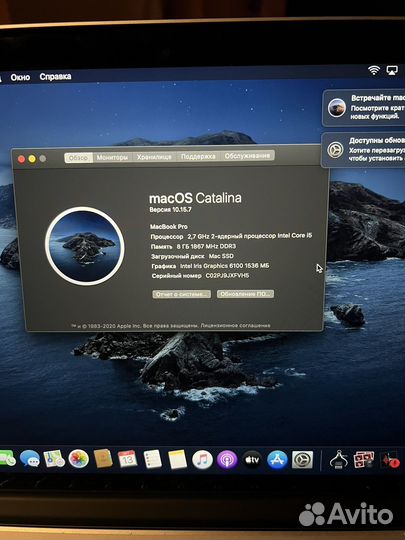
Task: Open the Окно menu
Action: pyautogui.click(x=20, y=77)
